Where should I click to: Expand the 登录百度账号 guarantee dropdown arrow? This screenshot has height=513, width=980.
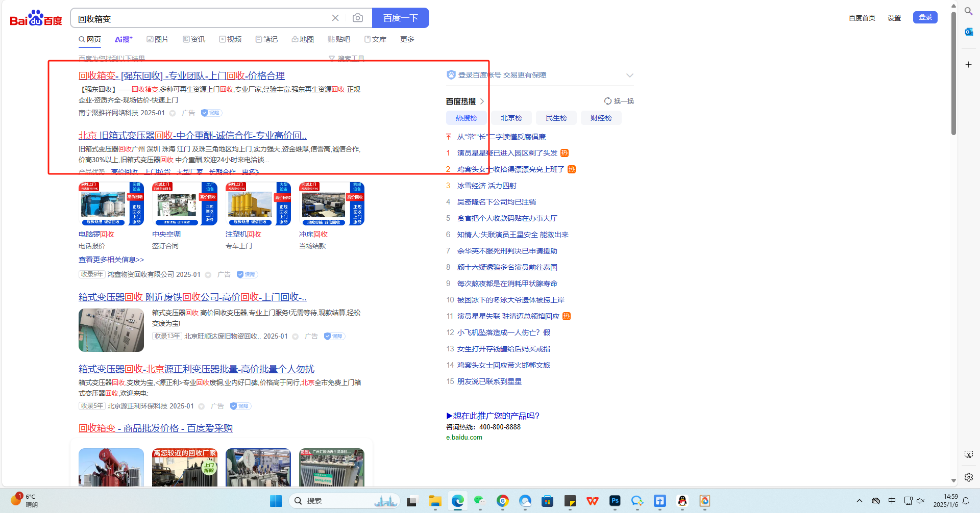tap(629, 75)
